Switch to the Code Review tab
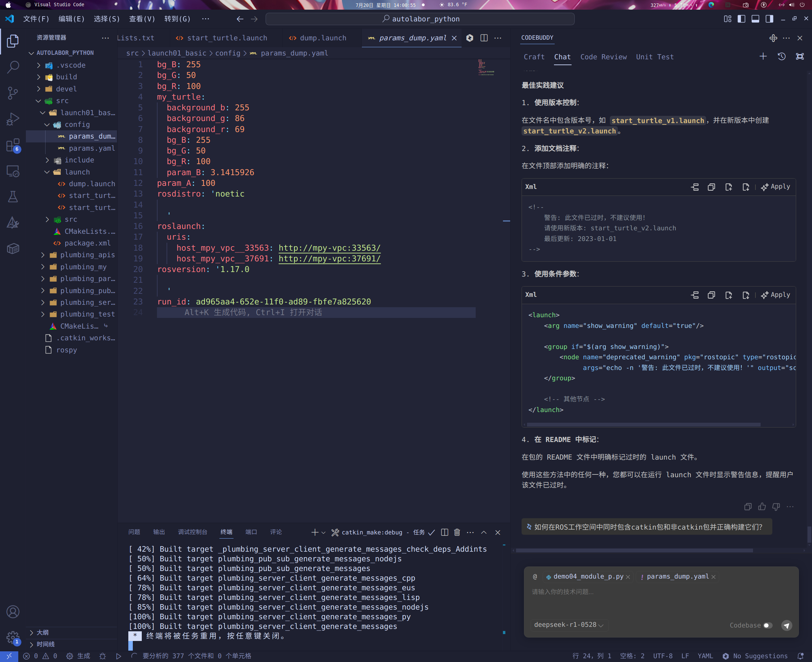Viewport: 812px width, 662px height. coord(603,57)
